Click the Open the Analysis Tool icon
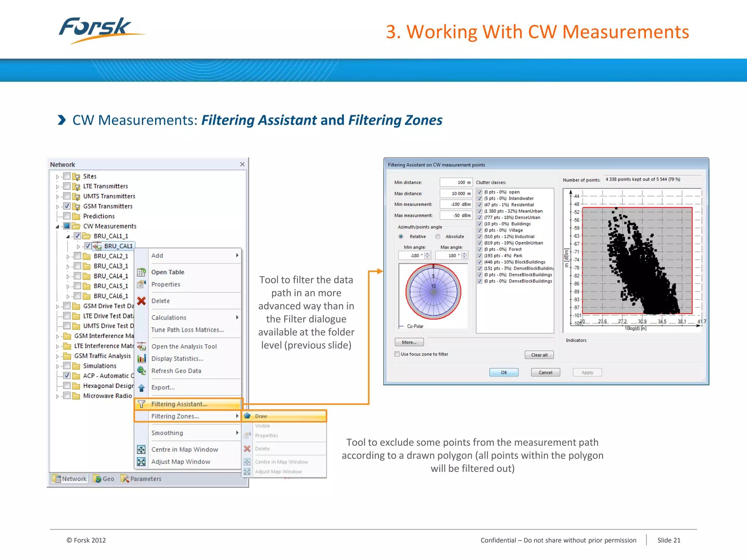The image size is (747, 560). click(x=141, y=346)
